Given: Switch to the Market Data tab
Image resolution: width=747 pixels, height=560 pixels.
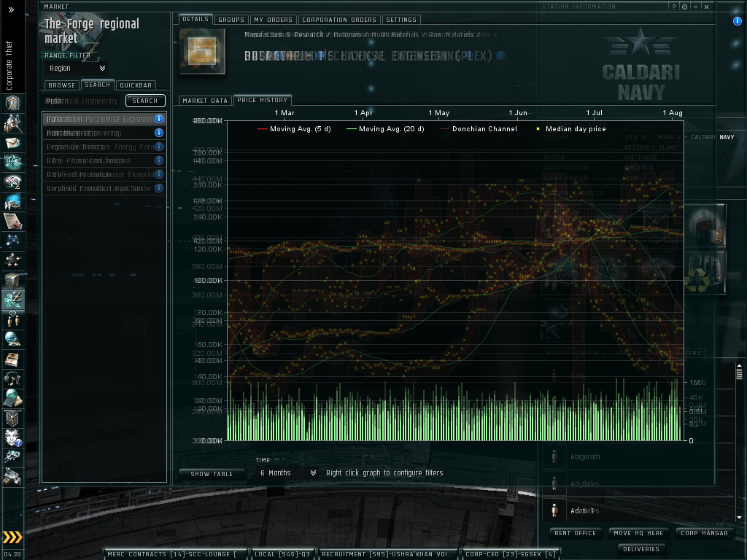Looking at the screenshot, I should 205,101.
